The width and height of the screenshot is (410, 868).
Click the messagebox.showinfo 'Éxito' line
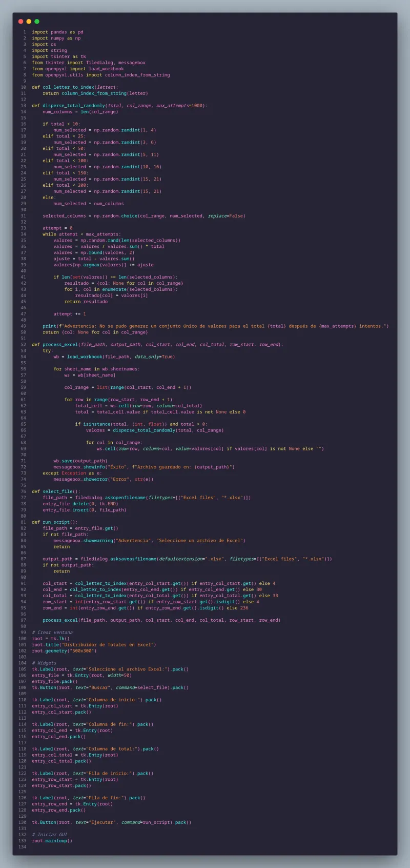coord(144,467)
